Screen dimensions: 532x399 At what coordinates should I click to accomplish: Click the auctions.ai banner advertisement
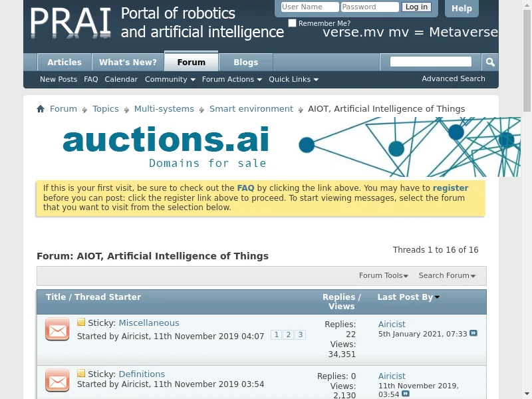coord(279,147)
